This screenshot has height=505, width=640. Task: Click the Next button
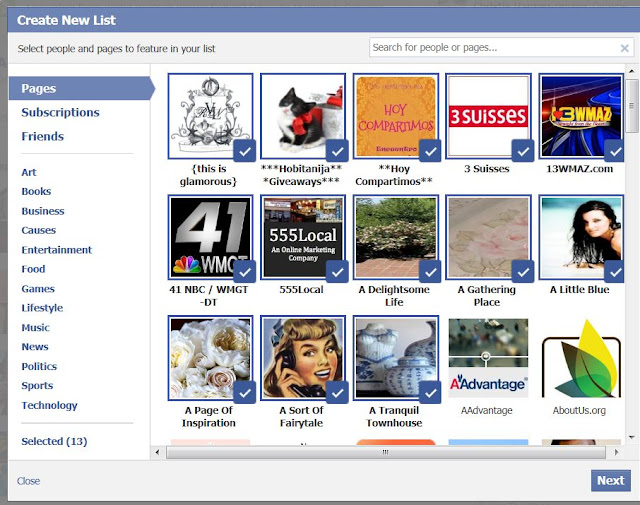611,481
